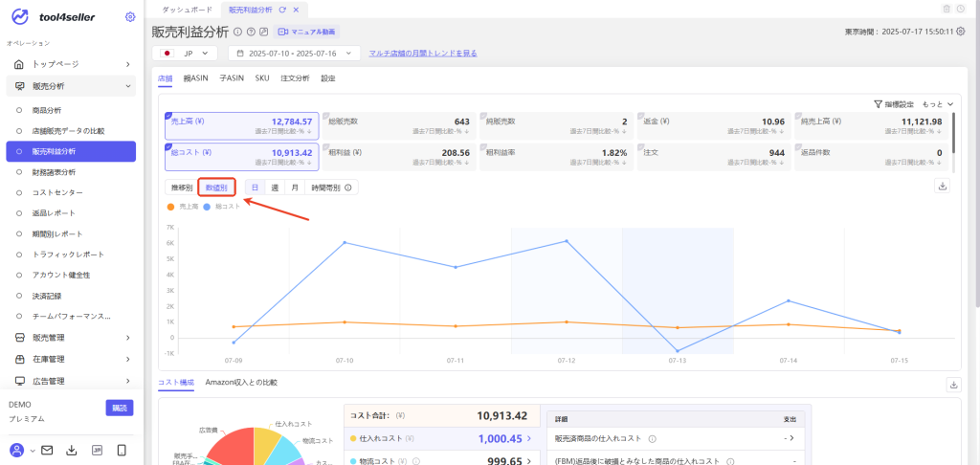The height and width of the screenshot is (465, 980).
Task: Click the external link icon beside title
Action: pos(264,32)
